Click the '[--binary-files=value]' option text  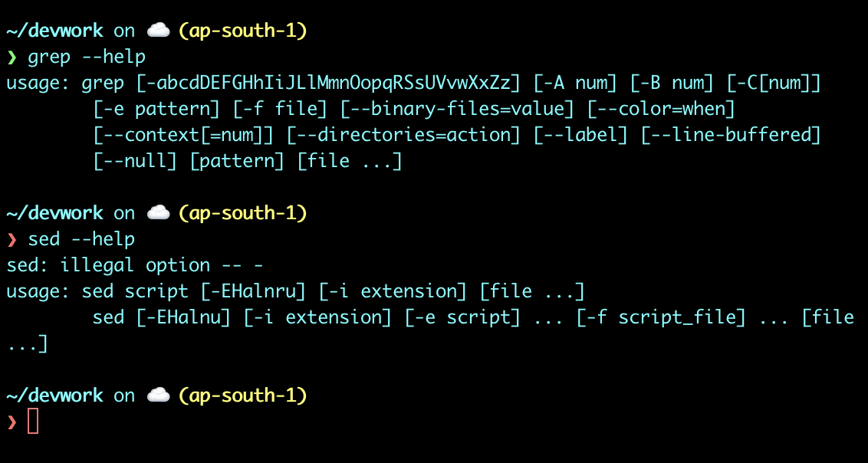457,109
